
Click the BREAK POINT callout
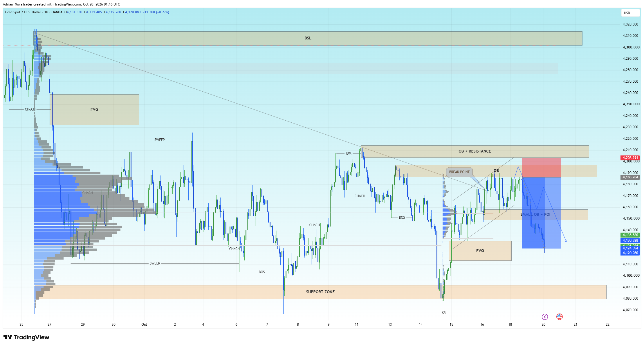(459, 172)
